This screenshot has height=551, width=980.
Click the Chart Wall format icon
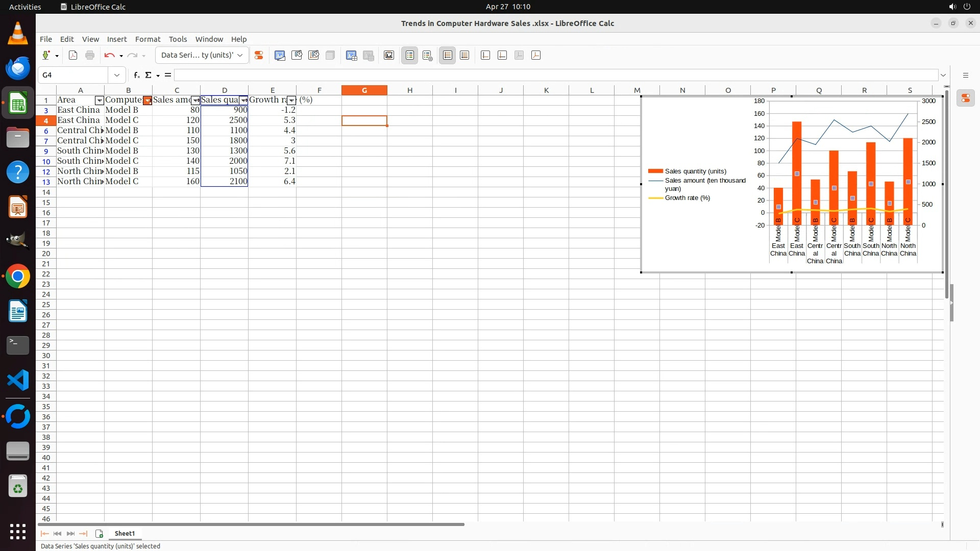tap(313, 55)
